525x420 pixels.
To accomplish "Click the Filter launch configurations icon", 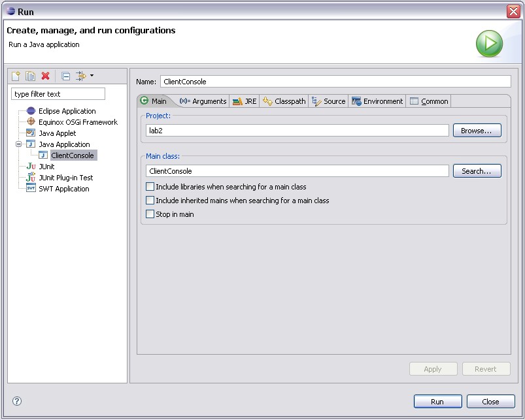I will click(x=80, y=76).
